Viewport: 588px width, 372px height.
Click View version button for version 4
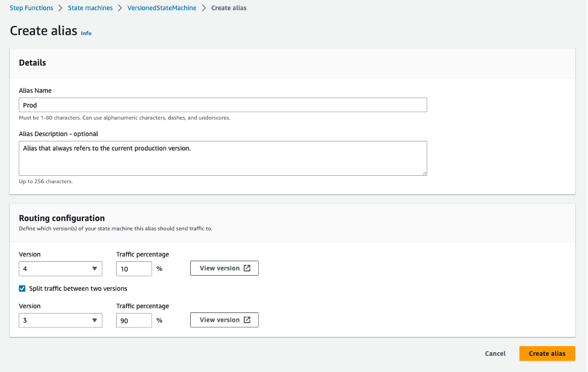[224, 268]
